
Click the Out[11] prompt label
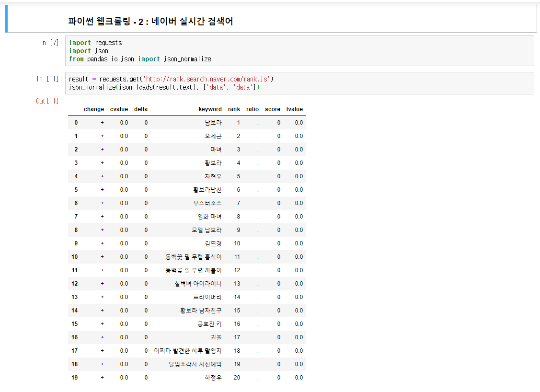[x=49, y=101]
